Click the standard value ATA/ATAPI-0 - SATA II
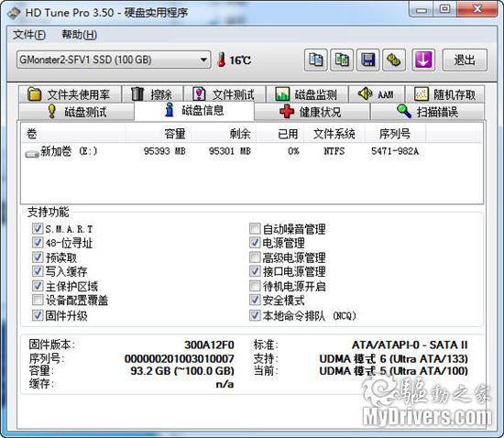 pyautogui.click(x=410, y=345)
